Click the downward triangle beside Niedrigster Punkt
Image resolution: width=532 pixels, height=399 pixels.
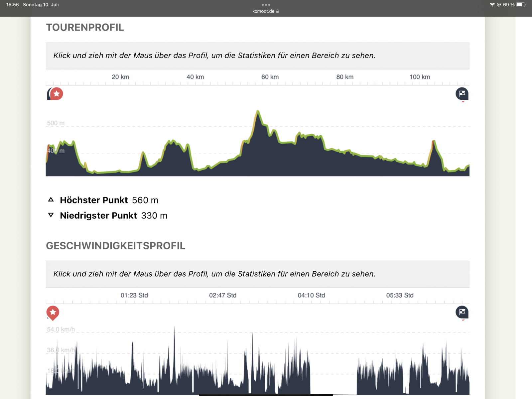[51, 215]
